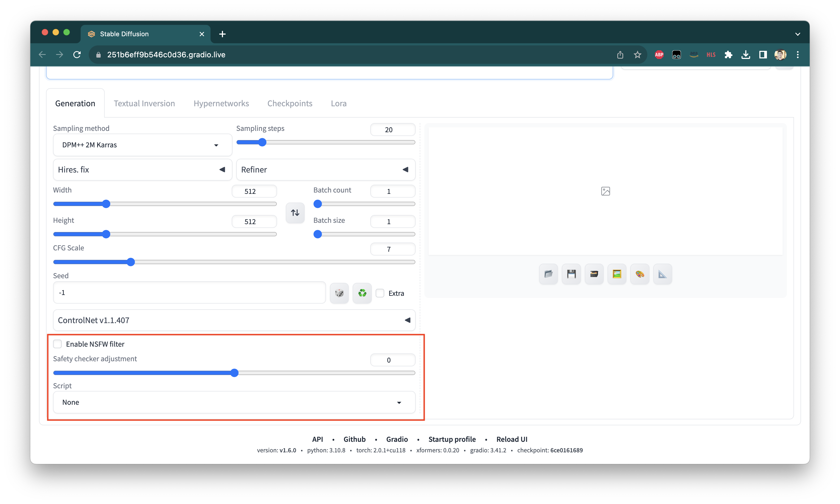Check the Extra seed option
The image size is (840, 504).
coord(380,293)
